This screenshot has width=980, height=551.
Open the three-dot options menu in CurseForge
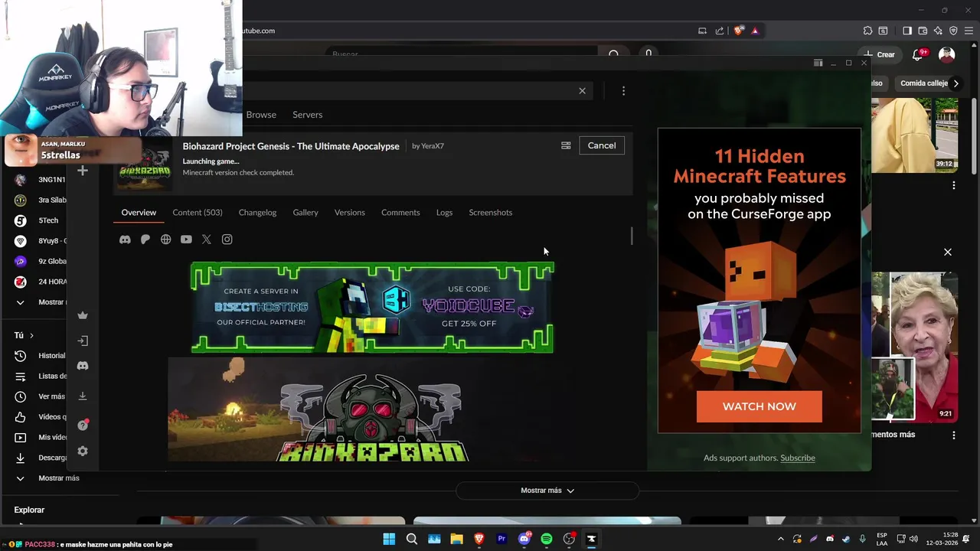[623, 91]
